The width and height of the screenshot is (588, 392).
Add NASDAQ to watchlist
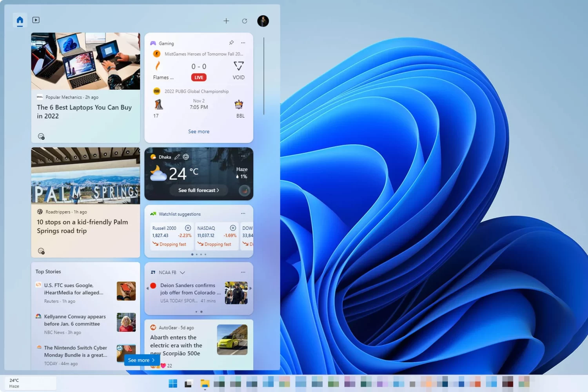(233, 228)
